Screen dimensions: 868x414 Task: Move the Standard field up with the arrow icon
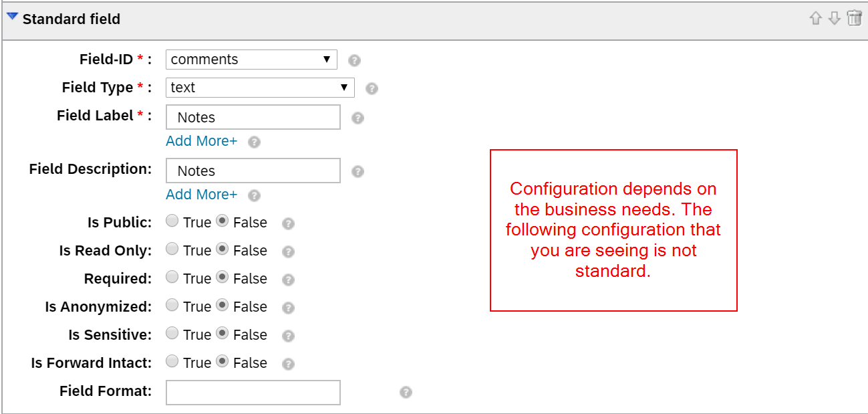point(815,19)
